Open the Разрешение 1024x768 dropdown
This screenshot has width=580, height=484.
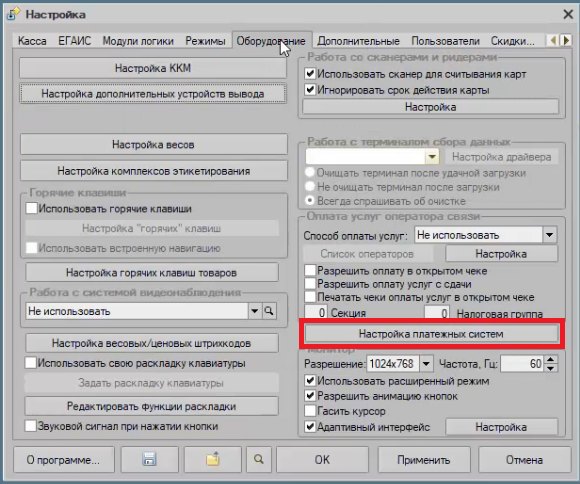tap(426, 364)
